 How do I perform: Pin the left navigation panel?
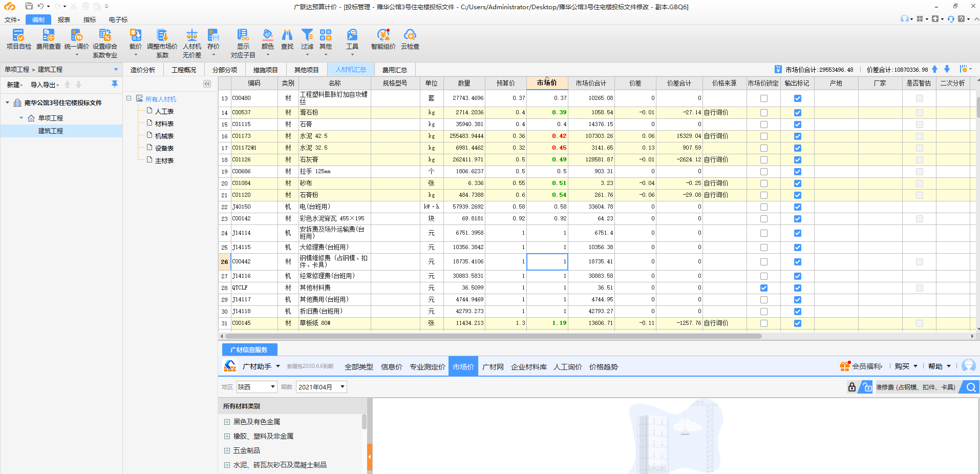coord(114,84)
